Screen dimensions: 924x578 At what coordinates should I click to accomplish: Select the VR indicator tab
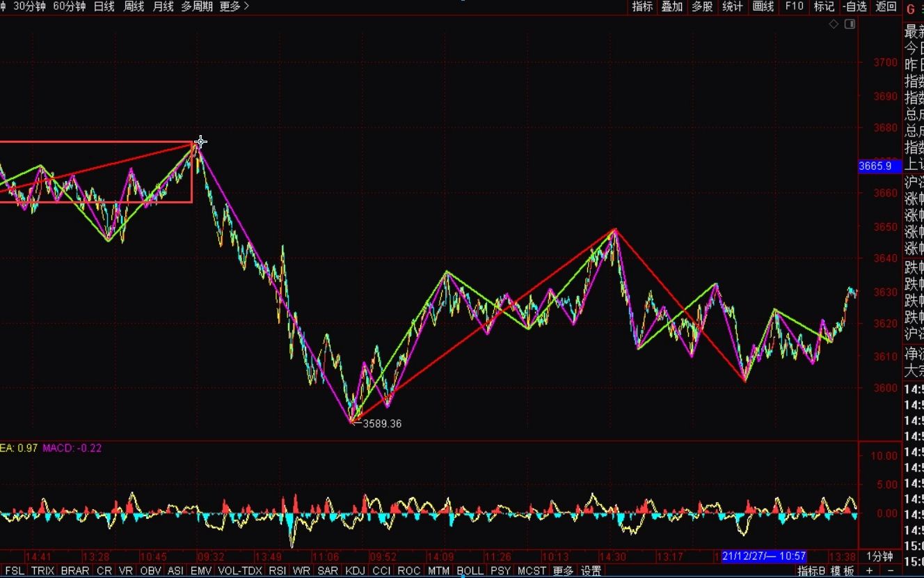pos(126,571)
